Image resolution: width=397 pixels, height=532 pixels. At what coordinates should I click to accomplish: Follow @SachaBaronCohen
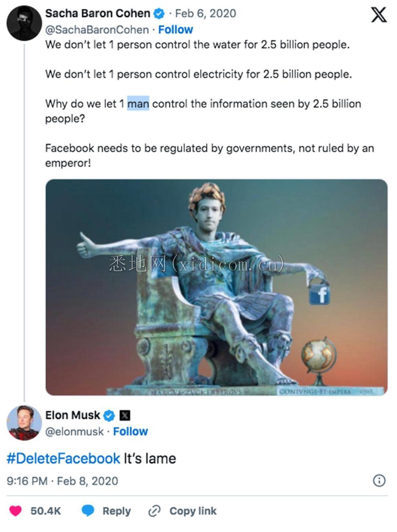[x=175, y=30]
